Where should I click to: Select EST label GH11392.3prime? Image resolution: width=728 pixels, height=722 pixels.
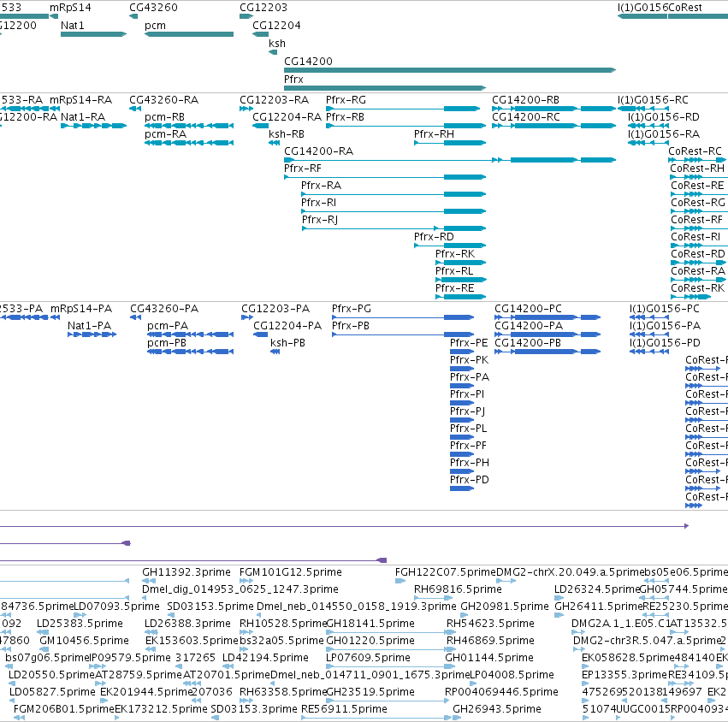186,572
